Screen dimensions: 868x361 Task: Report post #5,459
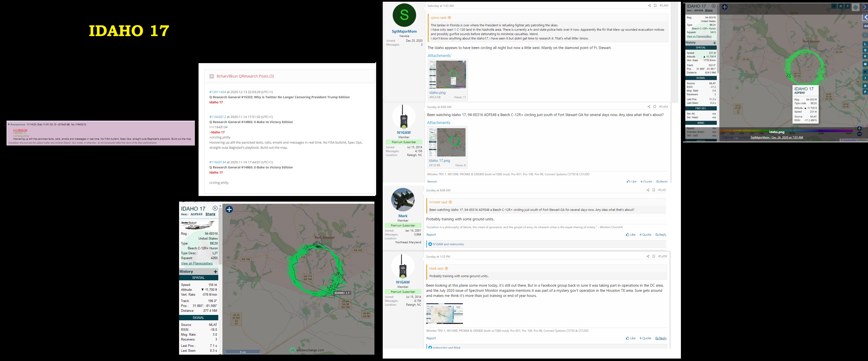431,338
